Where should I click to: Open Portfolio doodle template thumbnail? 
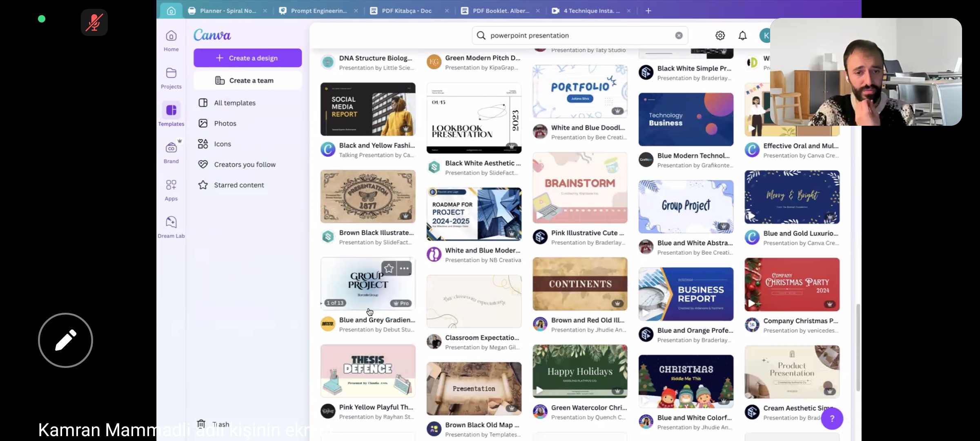click(x=580, y=91)
